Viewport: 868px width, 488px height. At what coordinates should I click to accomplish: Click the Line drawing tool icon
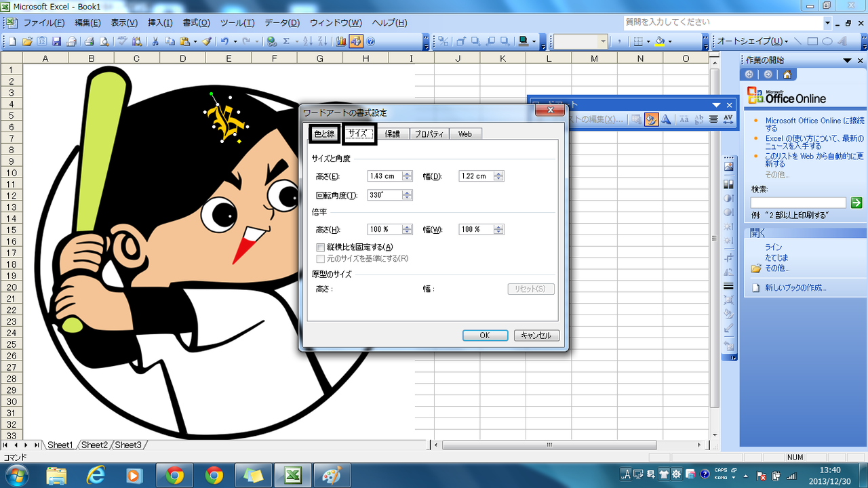[x=798, y=41]
